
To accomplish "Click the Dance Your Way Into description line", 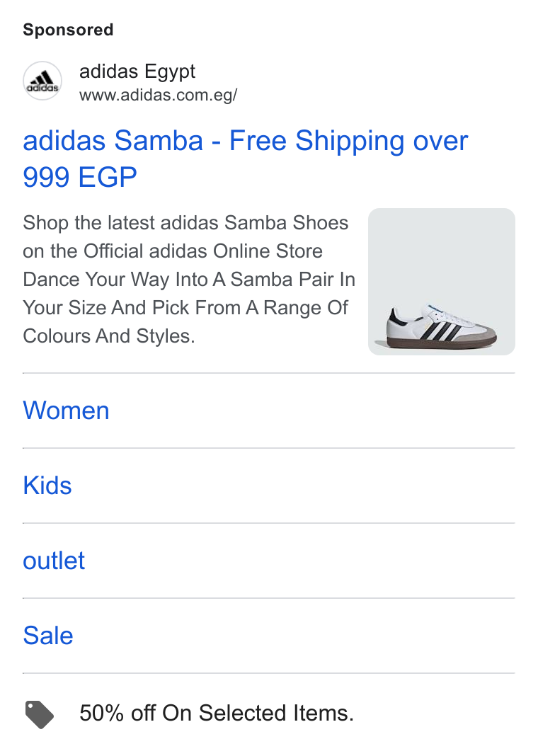I will point(189,280).
